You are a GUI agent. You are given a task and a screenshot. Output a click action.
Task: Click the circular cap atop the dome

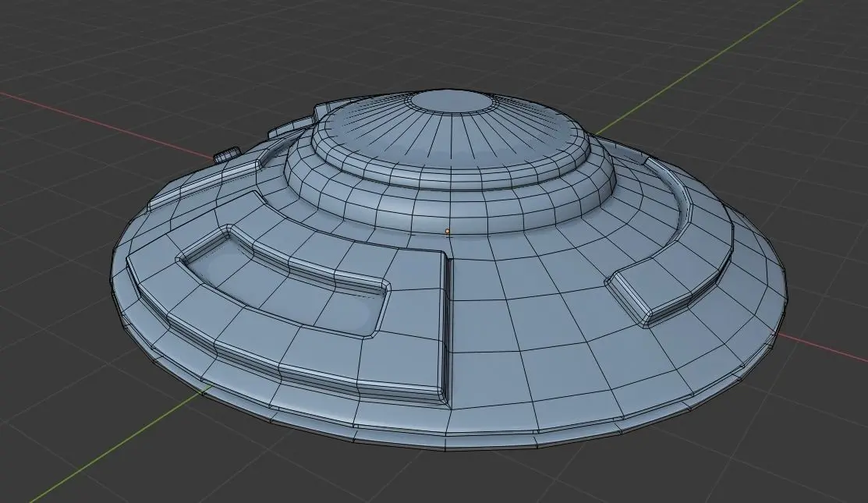[452, 101]
